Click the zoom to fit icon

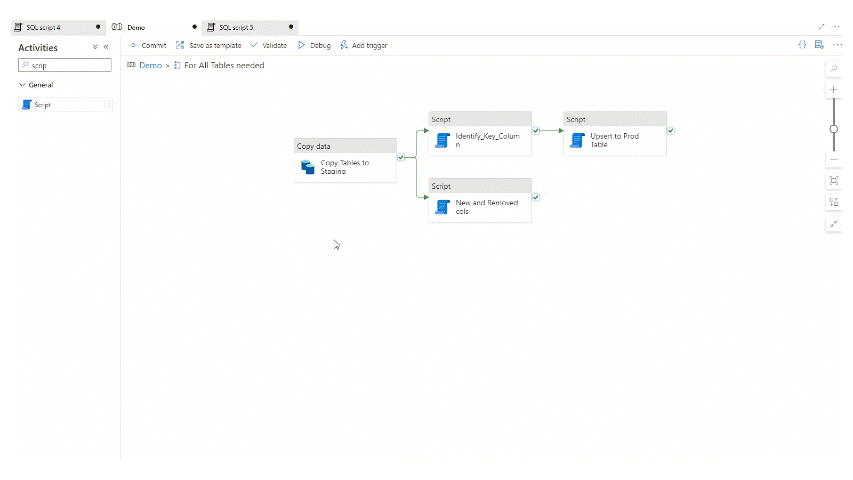(834, 181)
